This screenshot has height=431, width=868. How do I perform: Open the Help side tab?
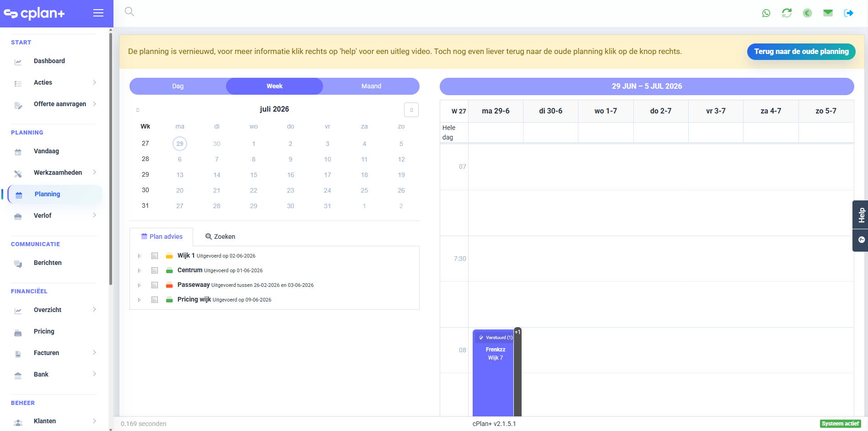coord(861,215)
